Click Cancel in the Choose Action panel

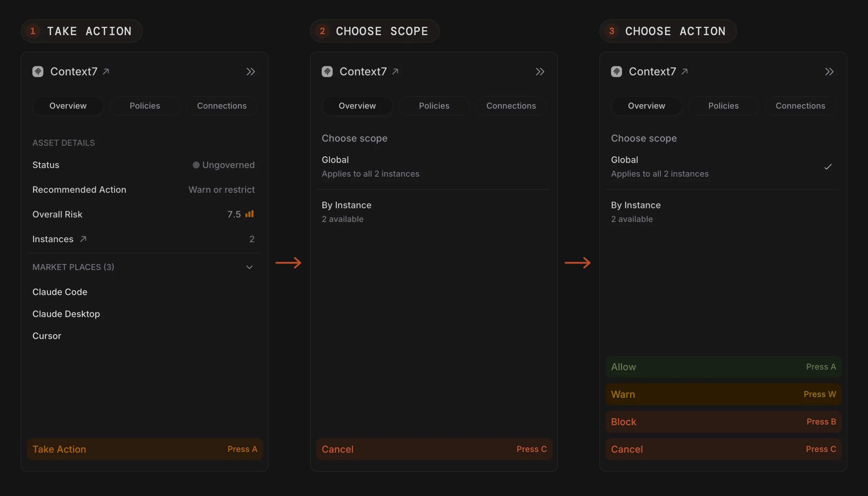(723, 449)
